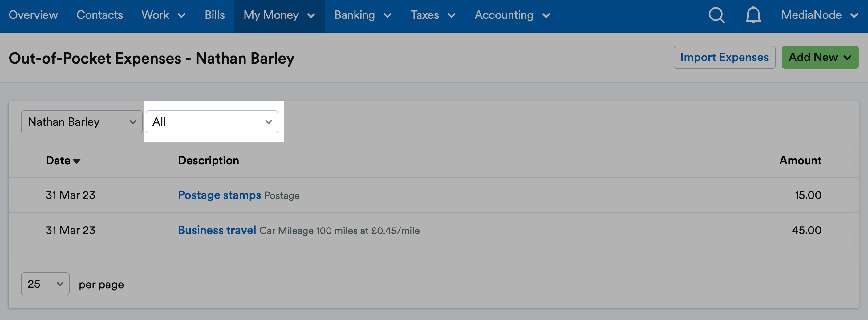Expand the Nathan Barley user dropdown
Viewport: 868px width, 320px height.
coord(82,122)
